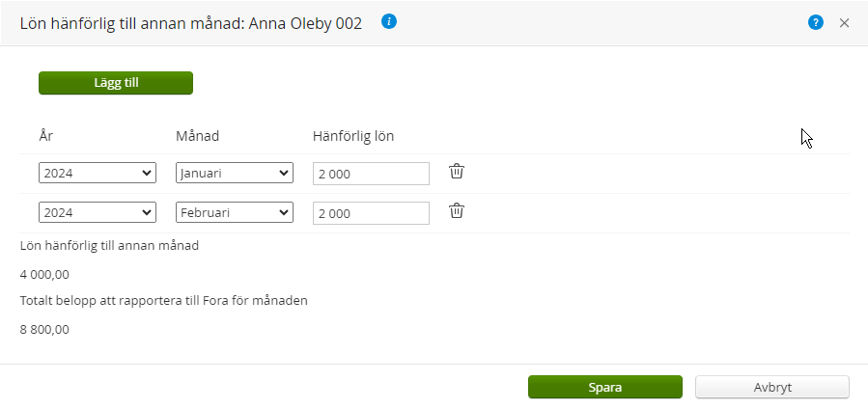Save changes with the Spara button
The height and width of the screenshot is (409, 868).
tap(605, 387)
